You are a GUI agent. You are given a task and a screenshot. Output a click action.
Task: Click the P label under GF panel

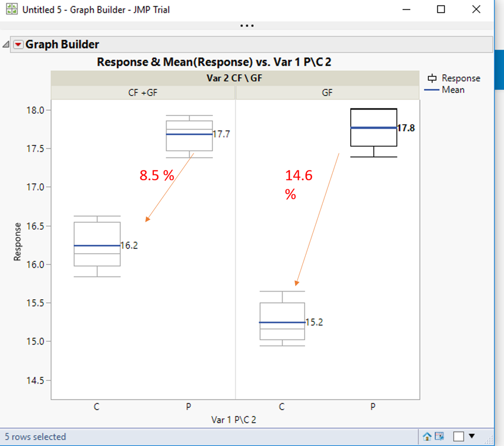click(373, 407)
